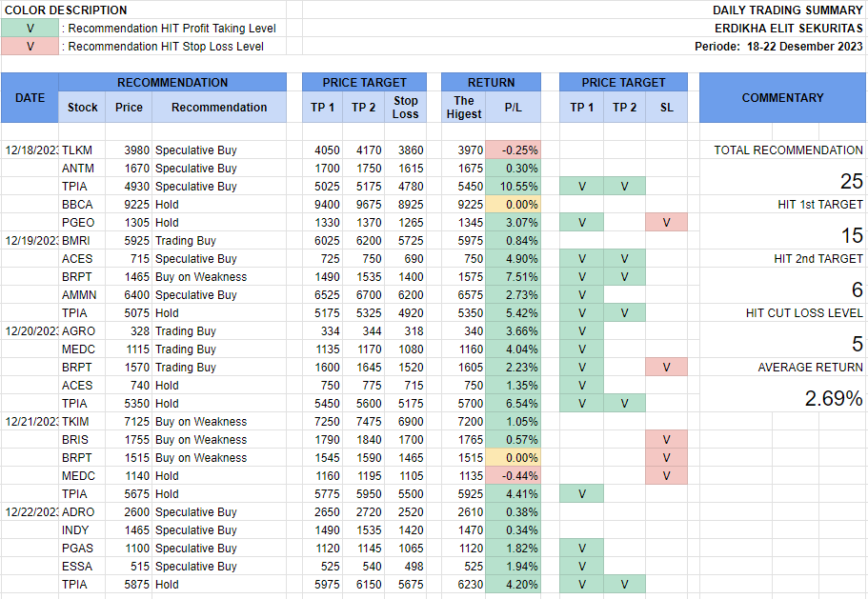Image resolution: width=868 pixels, height=599 pixels.
Task: Select the total recommendation value 25
Action: (850, 182)
